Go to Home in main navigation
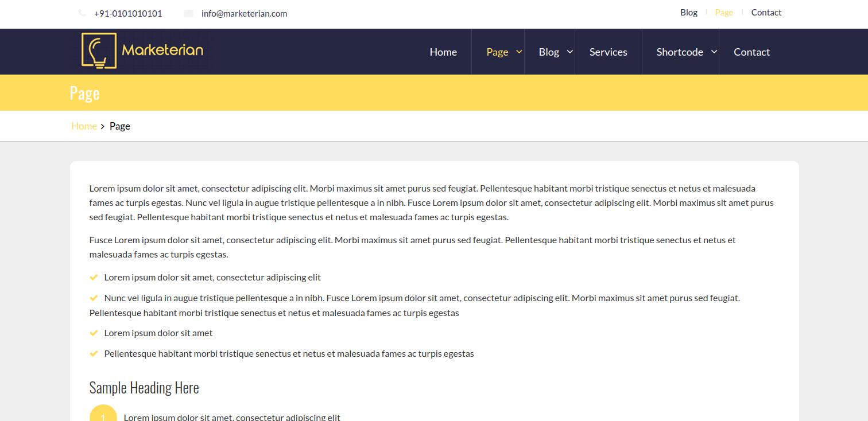Screen dimensions: 868x421 [443, 52]
